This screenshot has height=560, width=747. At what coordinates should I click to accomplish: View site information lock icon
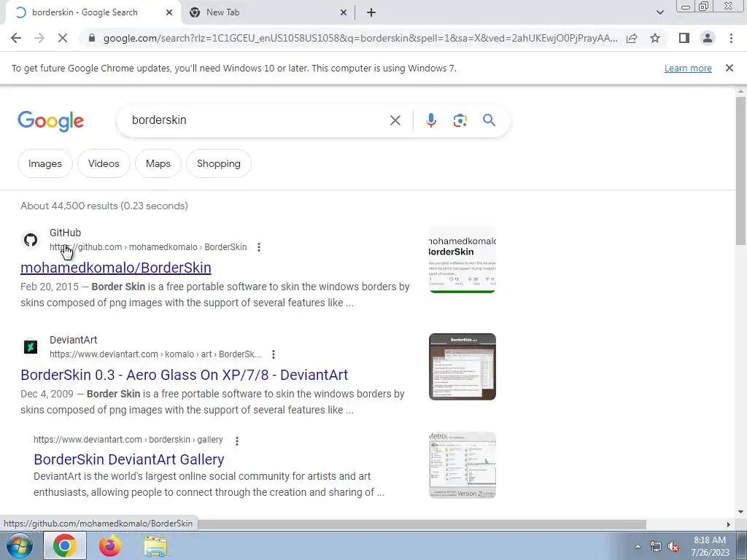tap(91, 38)
